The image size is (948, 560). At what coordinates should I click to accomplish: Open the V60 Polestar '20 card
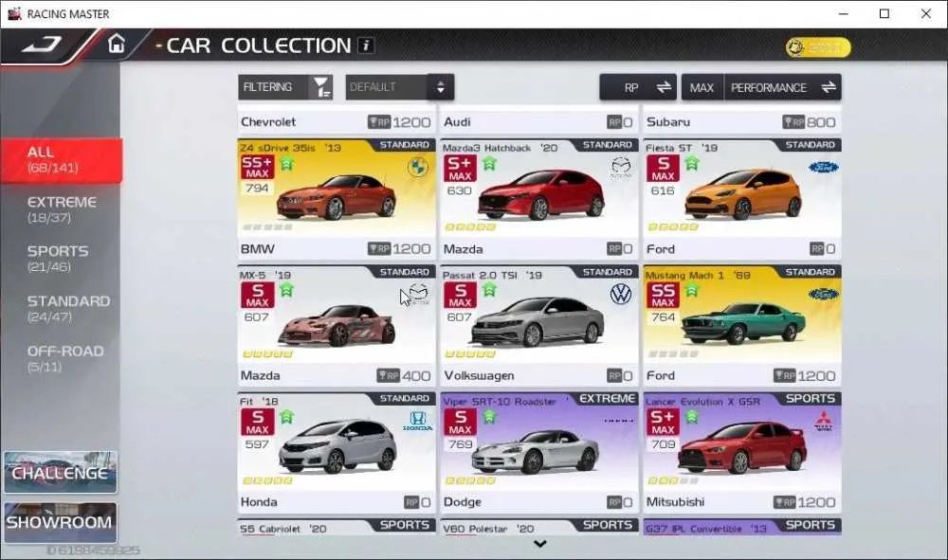point(539,527)
